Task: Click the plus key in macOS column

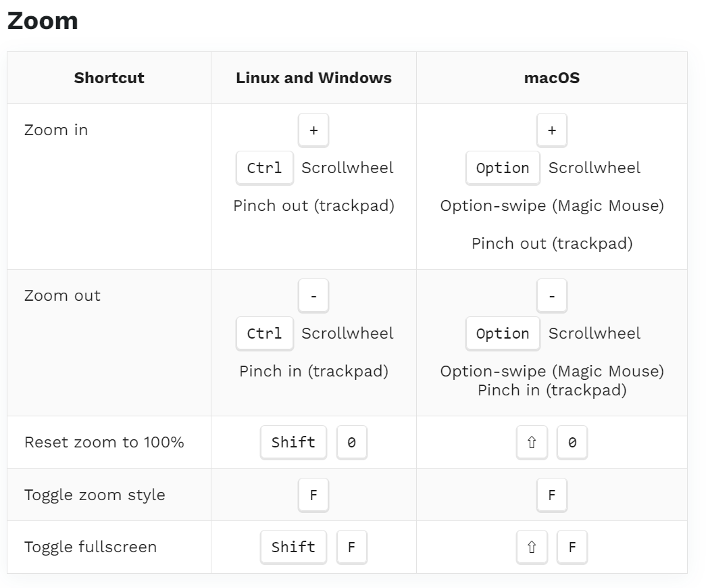Action: point(551,130)
